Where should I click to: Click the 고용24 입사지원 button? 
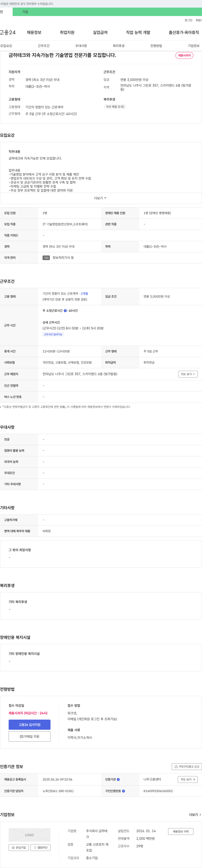(30, 724)
